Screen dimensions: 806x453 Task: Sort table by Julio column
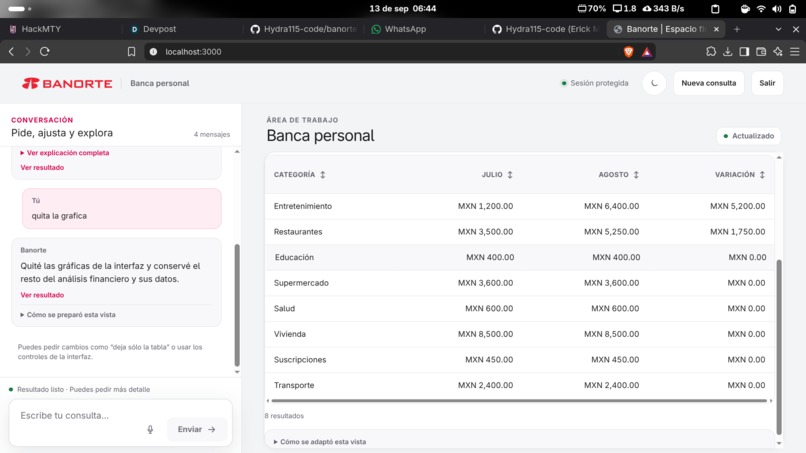tap(497, 175)
